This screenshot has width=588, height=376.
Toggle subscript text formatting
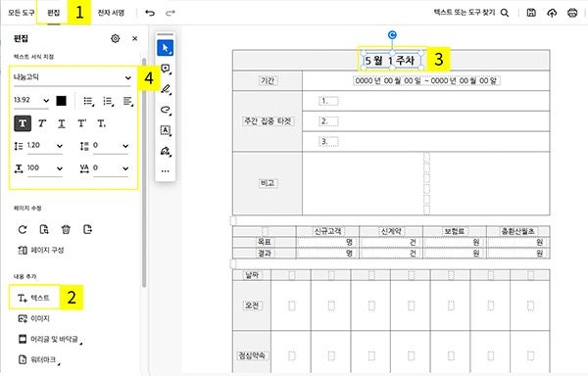click(102, 123)
